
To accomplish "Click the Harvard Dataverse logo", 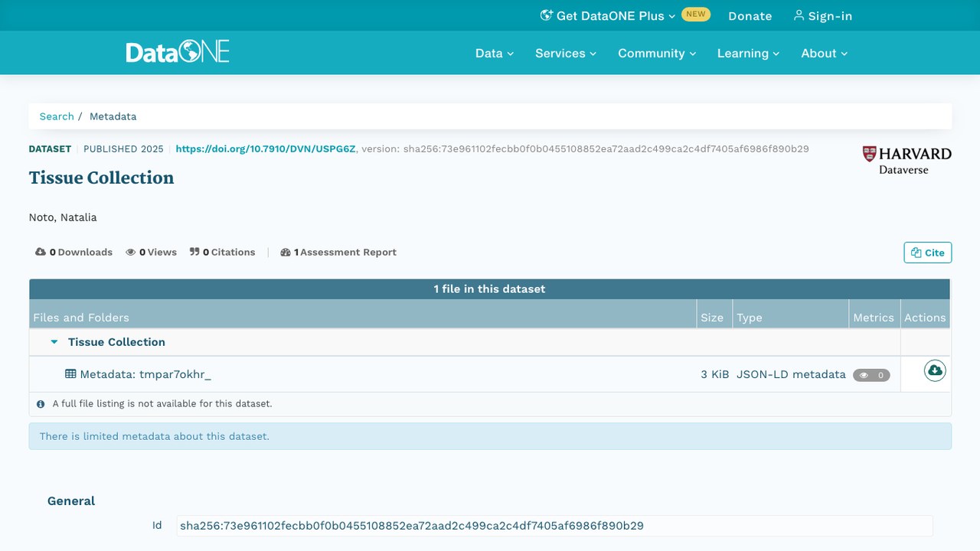I will pos(906,160).
